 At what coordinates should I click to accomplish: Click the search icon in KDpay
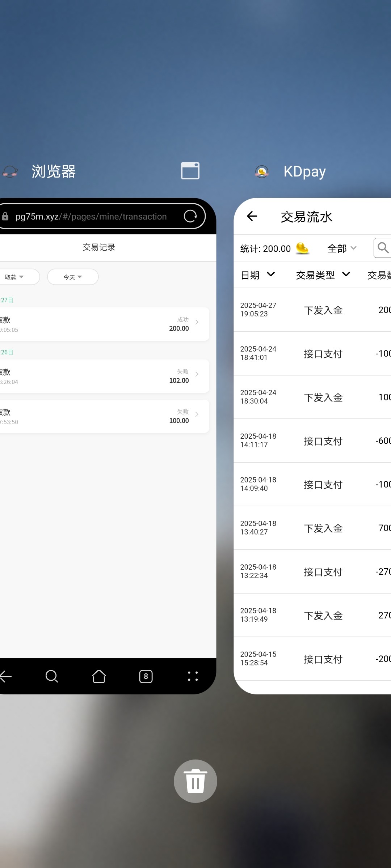pos(382,248)
